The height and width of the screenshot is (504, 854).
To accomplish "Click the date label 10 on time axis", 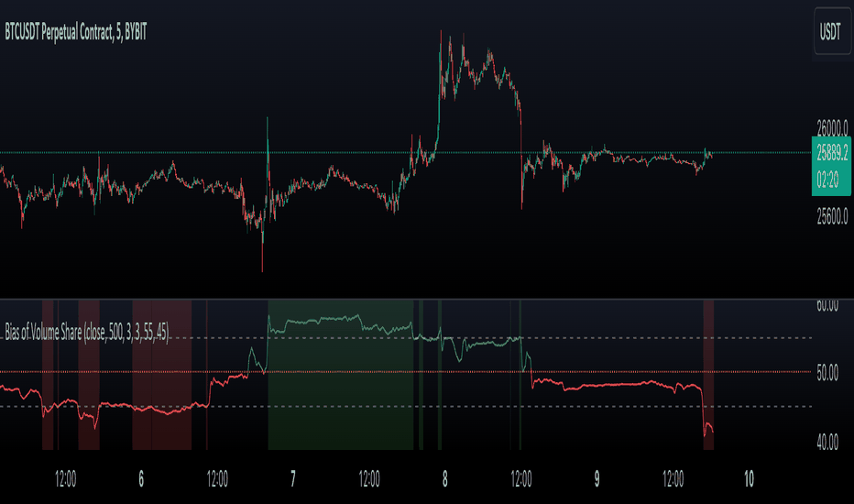I will point(749,479).
